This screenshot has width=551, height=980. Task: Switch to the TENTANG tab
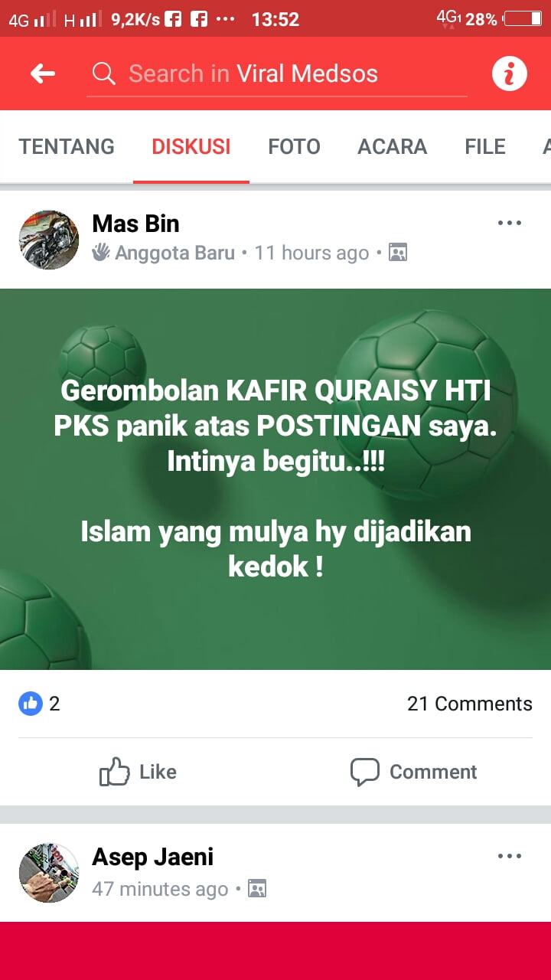pos(67,146)
